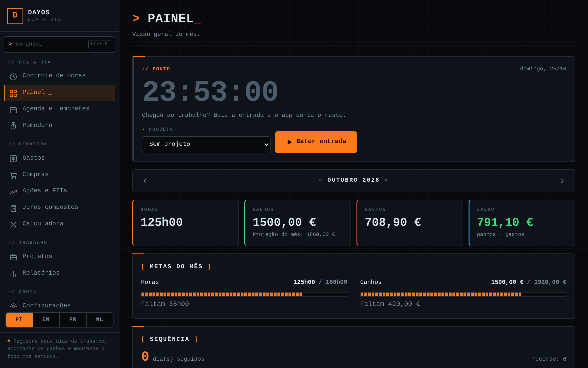Click the 'recorde: 6' text
588x368 pixels.
click(549, 359)
